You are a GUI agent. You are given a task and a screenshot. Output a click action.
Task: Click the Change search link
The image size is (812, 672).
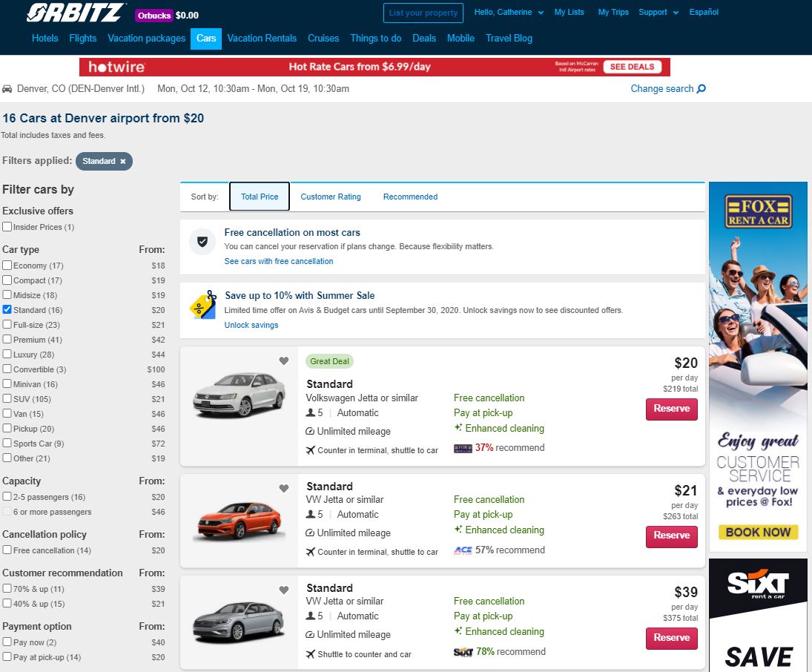[661, 88]
